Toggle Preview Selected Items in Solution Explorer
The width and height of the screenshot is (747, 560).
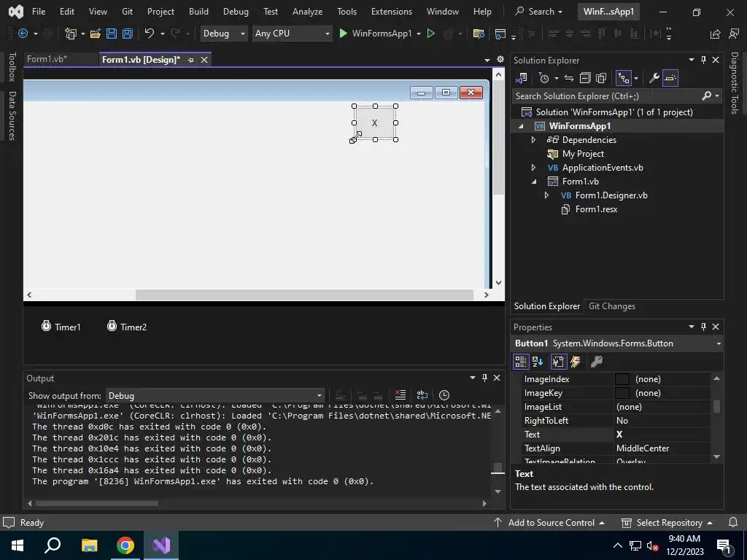670,77
